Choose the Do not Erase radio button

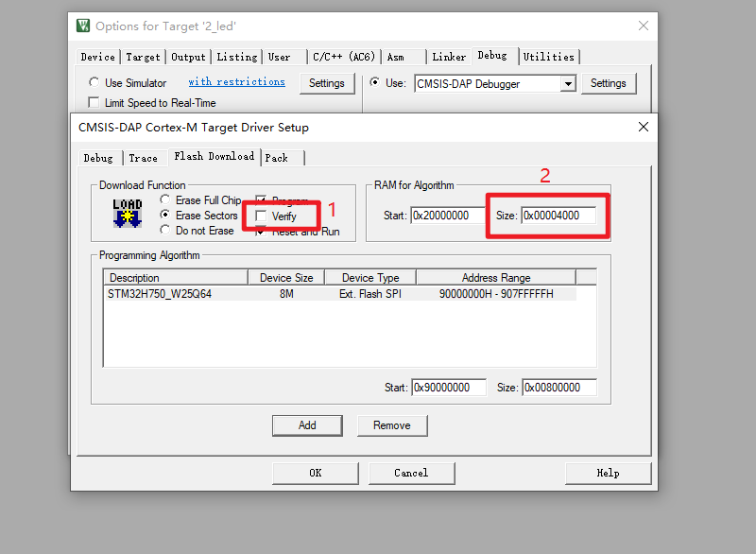[166, 230]
